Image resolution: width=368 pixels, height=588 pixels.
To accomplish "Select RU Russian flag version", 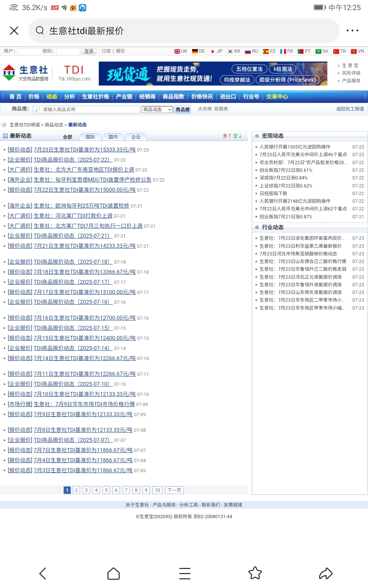I will click(x=251, y=51).
